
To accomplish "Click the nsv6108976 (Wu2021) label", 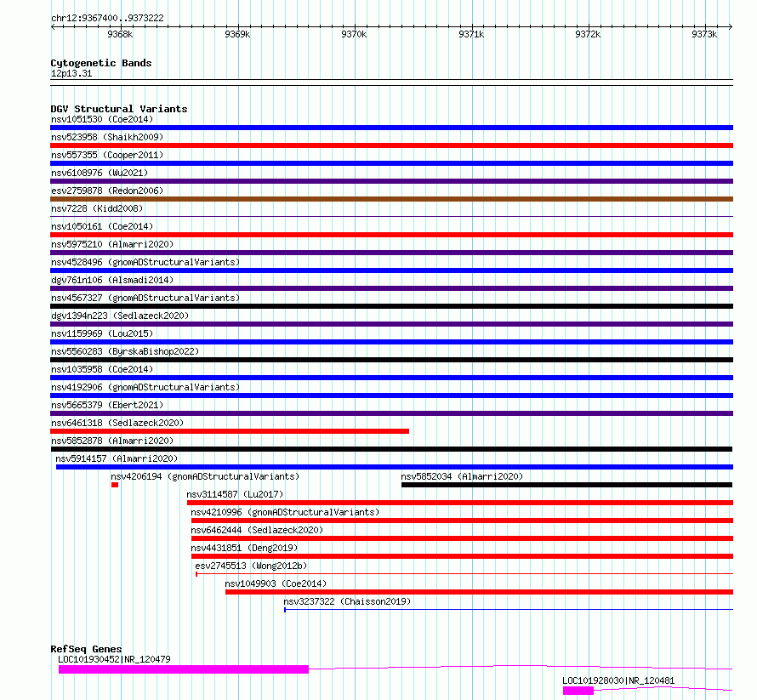I will click(100, 173).
